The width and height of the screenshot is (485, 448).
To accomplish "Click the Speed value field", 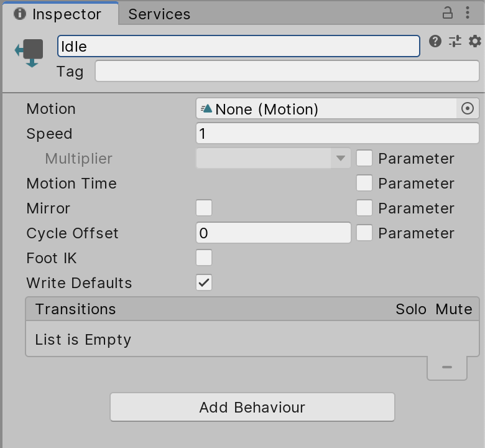I will tap(337, 133).
